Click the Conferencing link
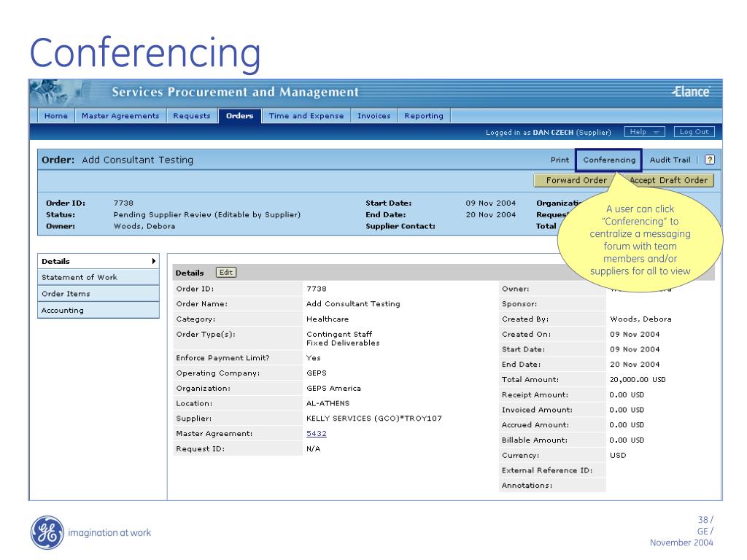This screenshot has width=747, height=560. 609,160
